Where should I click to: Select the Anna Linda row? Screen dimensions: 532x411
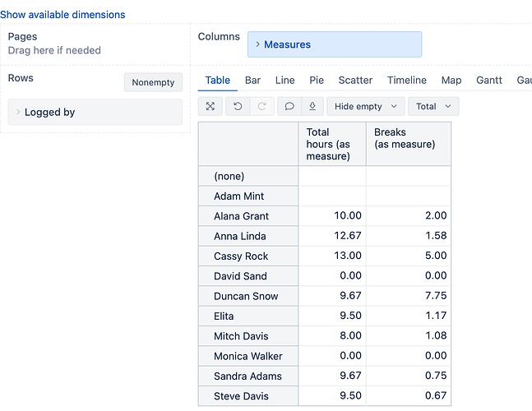(x=248, y=236)
